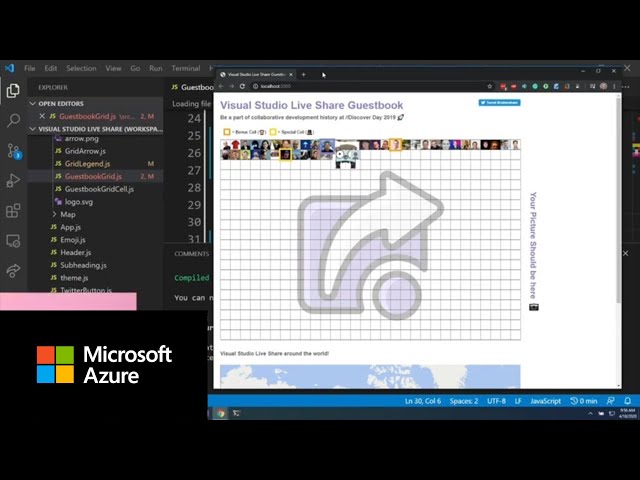Open GridLegend.js in the file tree
Screen dimensions: 640x480
coord(87,164)
